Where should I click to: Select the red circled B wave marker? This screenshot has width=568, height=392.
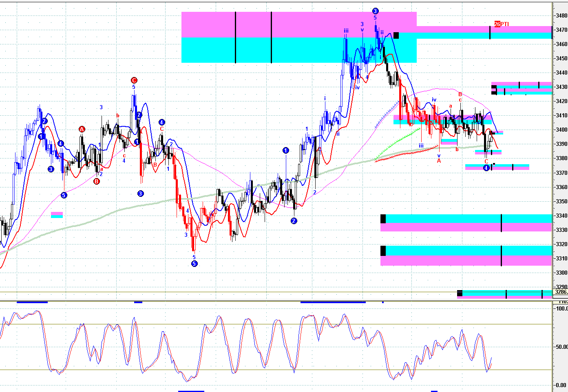pos(97,181)
